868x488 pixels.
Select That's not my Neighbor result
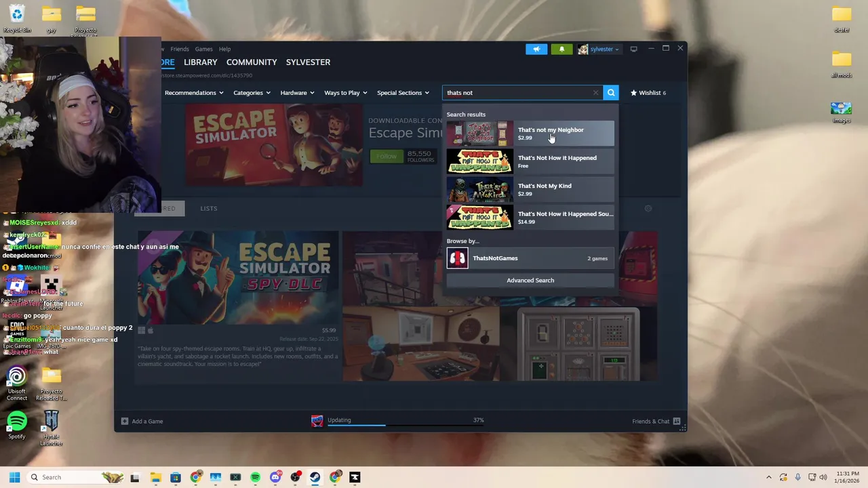point(530,134)
